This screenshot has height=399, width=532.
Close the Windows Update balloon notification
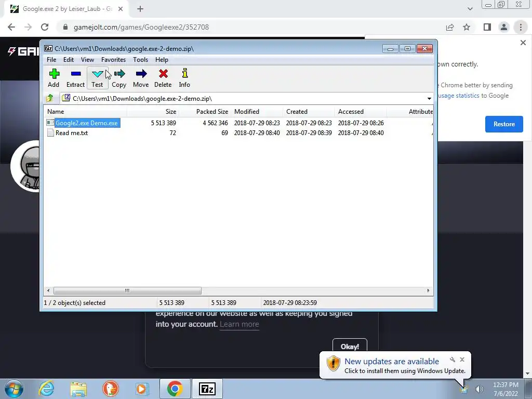(462, 360)
